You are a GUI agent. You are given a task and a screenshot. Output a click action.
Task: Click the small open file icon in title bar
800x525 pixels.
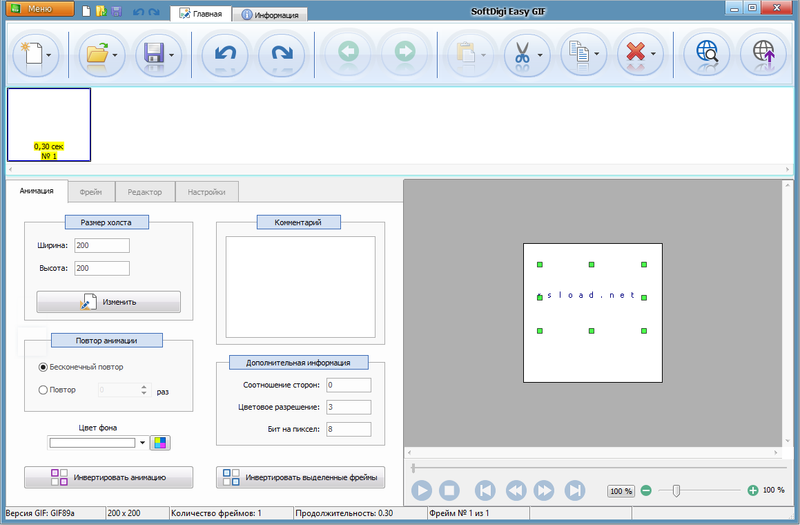click(x=102, y=11)
